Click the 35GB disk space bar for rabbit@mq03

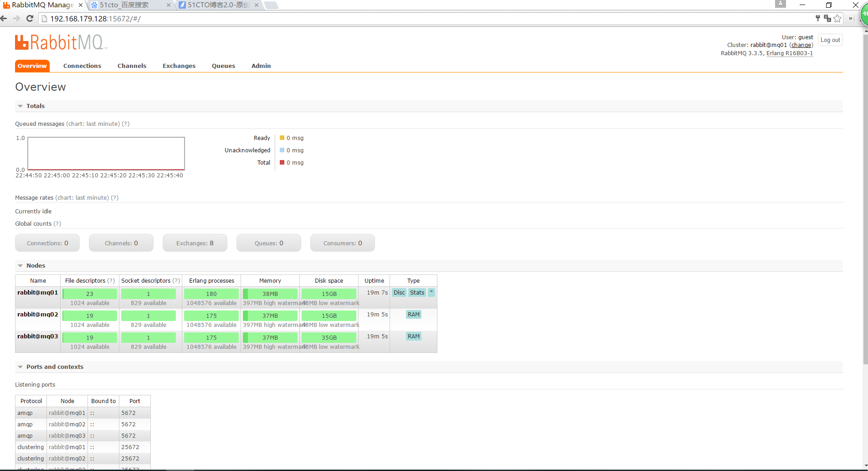[x=329, y=337]
